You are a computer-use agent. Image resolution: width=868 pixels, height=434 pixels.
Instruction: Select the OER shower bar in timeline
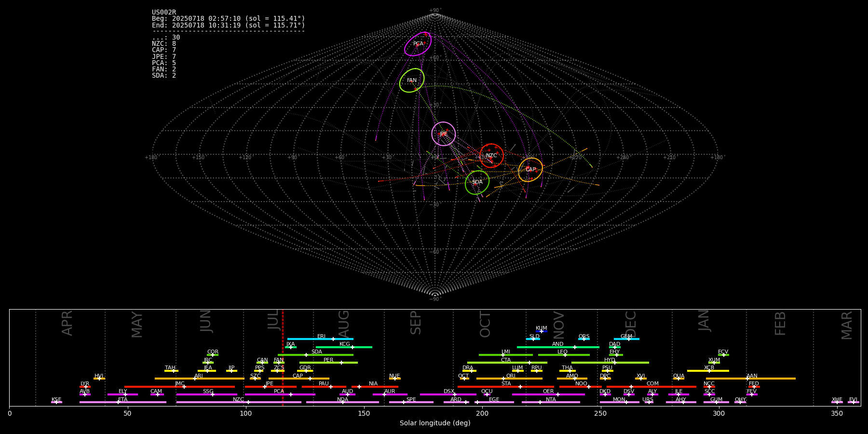click(548, 394)
